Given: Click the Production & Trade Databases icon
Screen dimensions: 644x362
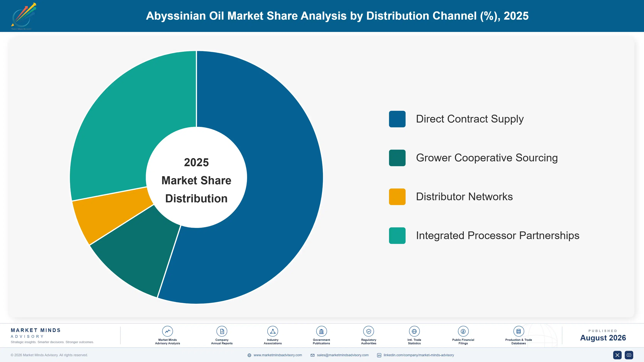Looking at the screenshot, I should click(518, 331).
